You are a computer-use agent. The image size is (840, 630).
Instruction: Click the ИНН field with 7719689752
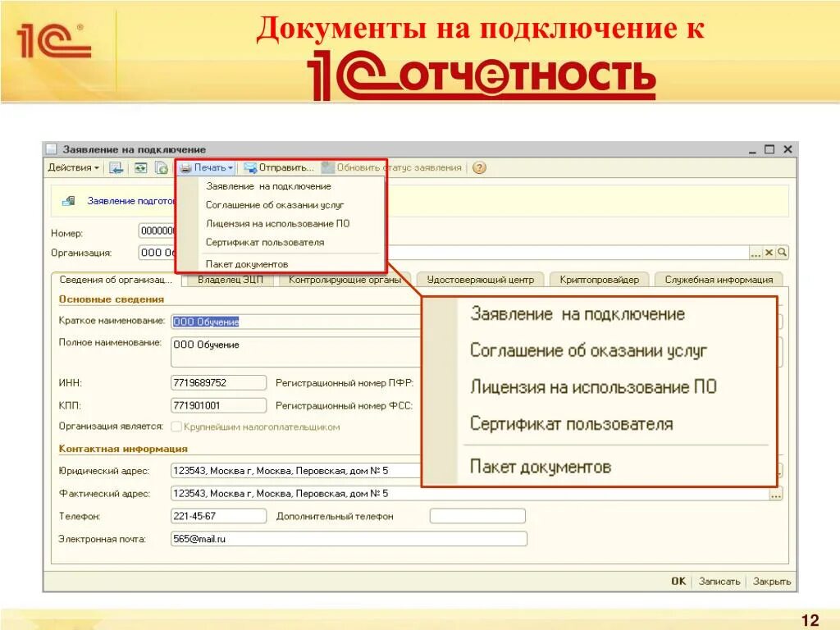[218, 382]
